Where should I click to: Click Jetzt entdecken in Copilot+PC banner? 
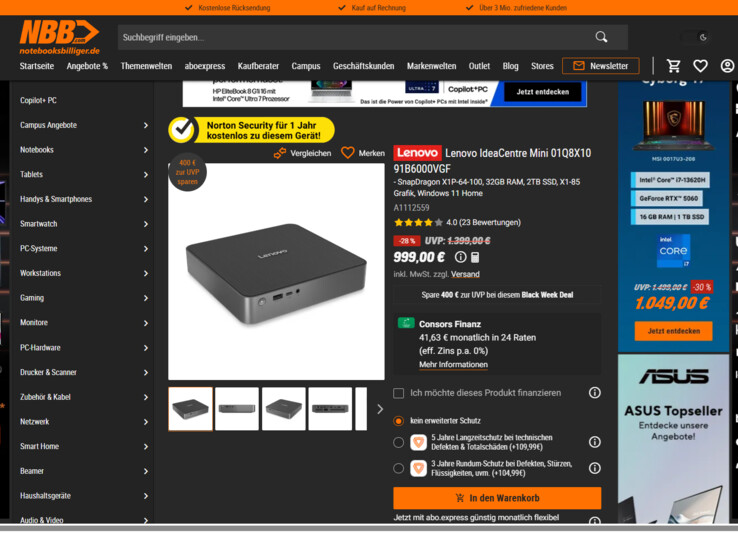(x=543, y=92)
